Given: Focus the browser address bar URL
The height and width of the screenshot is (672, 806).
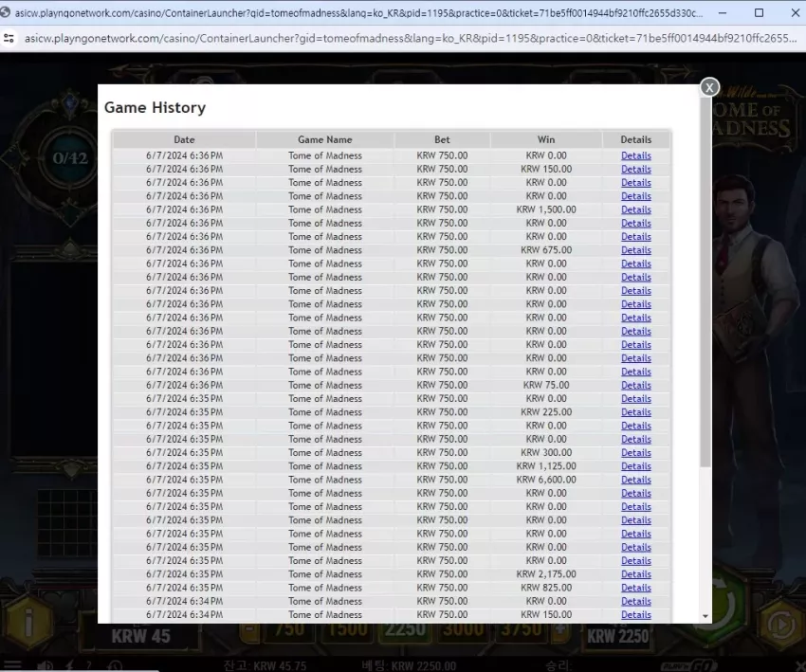Looking at the screenshot, I should (x=411, y=38).
